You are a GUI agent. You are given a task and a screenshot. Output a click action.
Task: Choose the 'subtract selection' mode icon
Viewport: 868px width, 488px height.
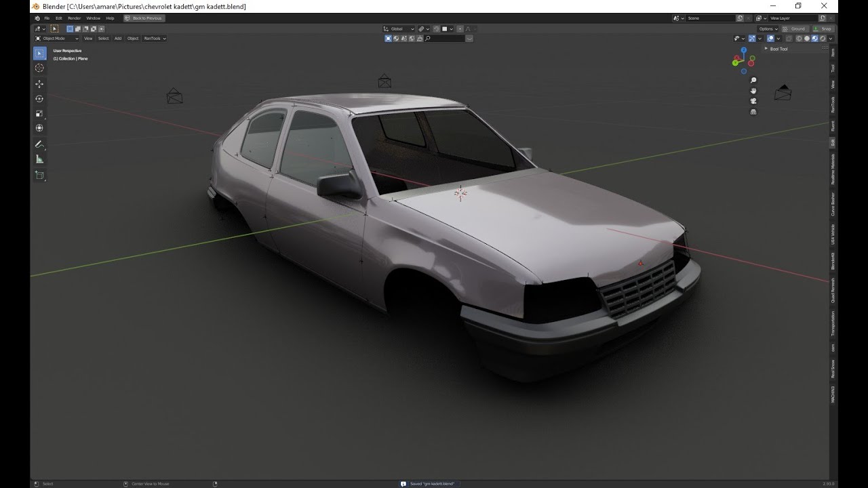tap(85, 29)
